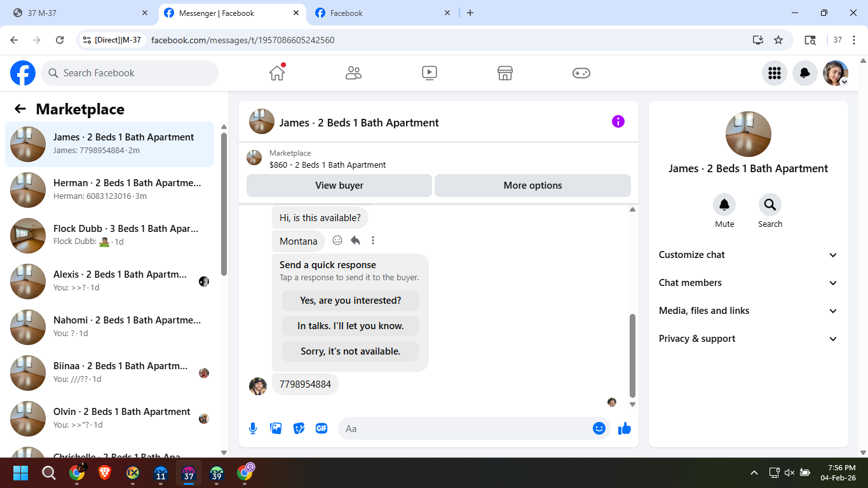Reply to the Montana message
Viewport: 868px width, 488px height.
[355, 240]
